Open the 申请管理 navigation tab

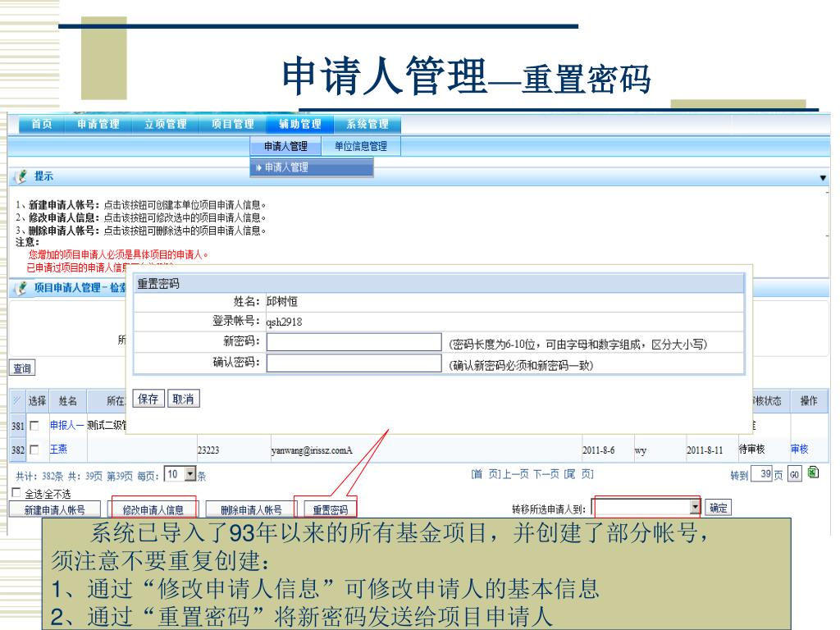click(98, 125)
